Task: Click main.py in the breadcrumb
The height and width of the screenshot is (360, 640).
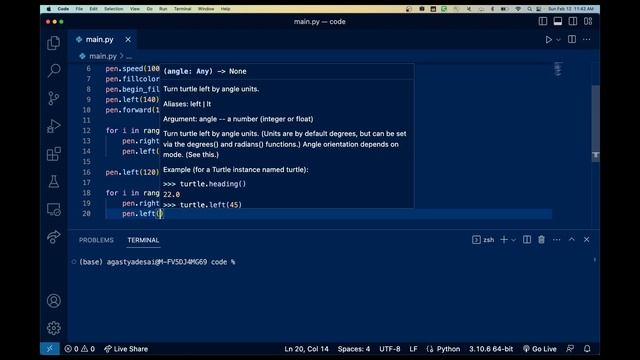Action: pyautogui.click(x=103, y=56)
